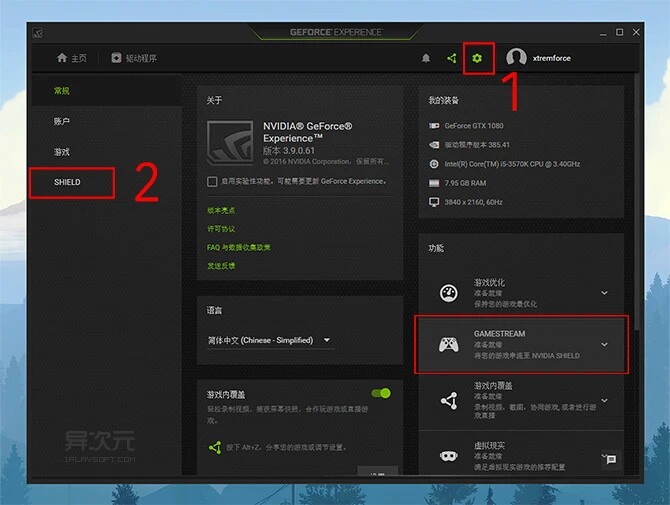Click the user avatar picture
670x505 pixels.
coord(516,58)
